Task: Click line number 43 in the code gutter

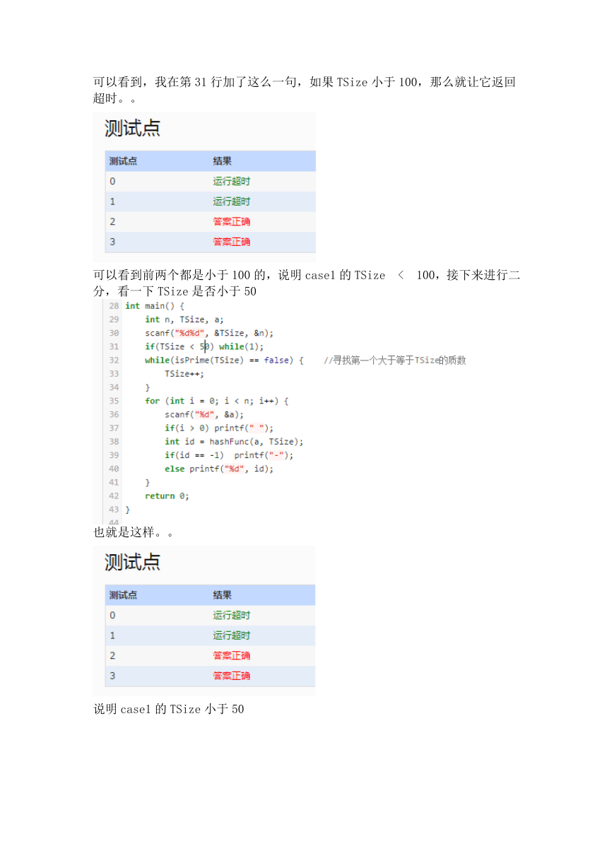Action: (114, 509)
